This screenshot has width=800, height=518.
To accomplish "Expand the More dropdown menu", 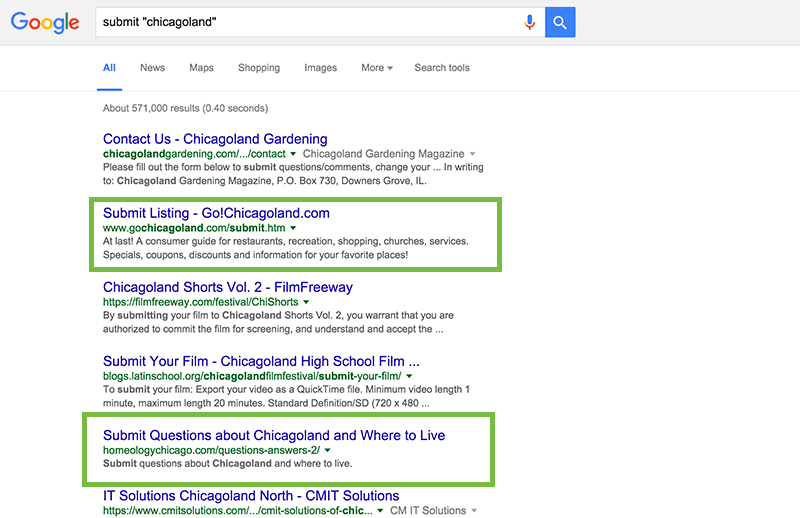I will pyautogui.click(x=376, y=68).
